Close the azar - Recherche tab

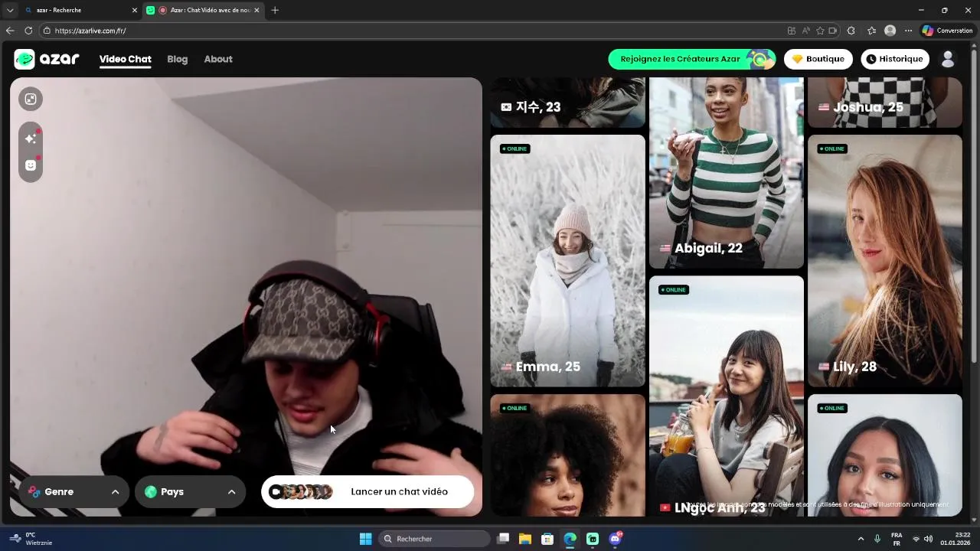135,10
